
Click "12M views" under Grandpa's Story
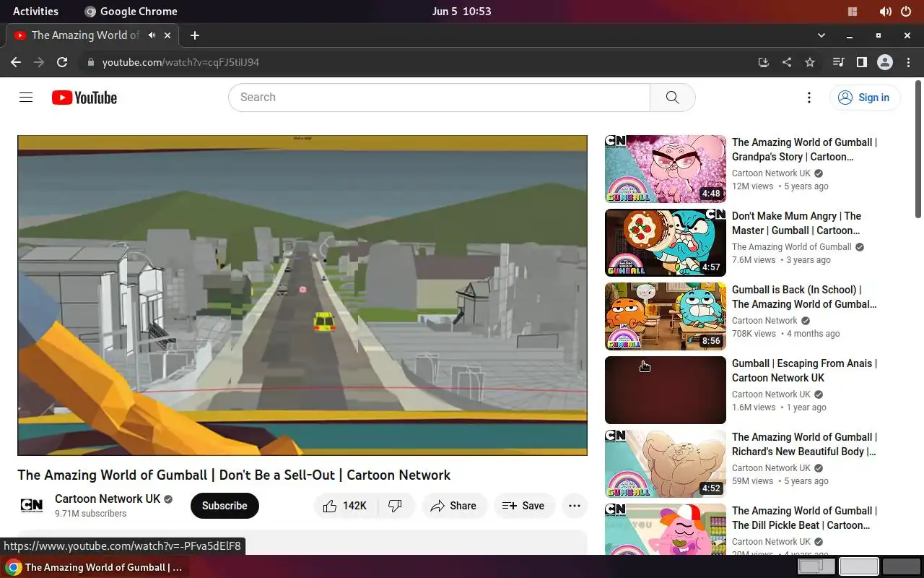(752, 186)
